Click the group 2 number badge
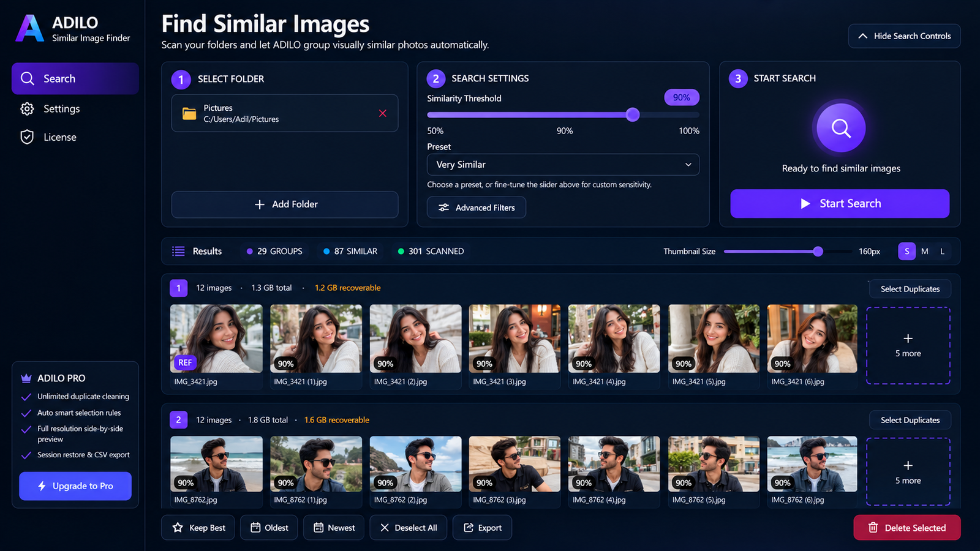This screenshot has width=980, height=551. tap(178, 419)
